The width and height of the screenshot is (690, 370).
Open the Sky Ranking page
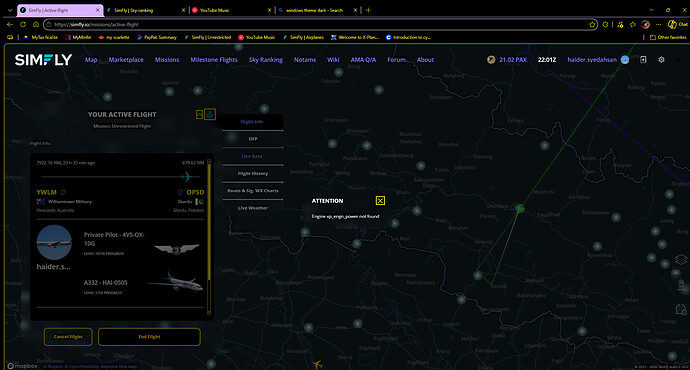tap(266, 59)
